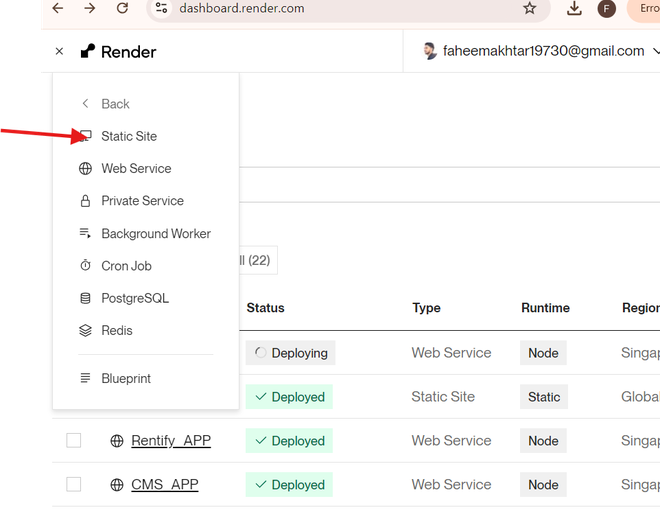The width and height of the screenshot is (660, 512).
Task: Click the Background Worker icon
Action: pos(85,234)
